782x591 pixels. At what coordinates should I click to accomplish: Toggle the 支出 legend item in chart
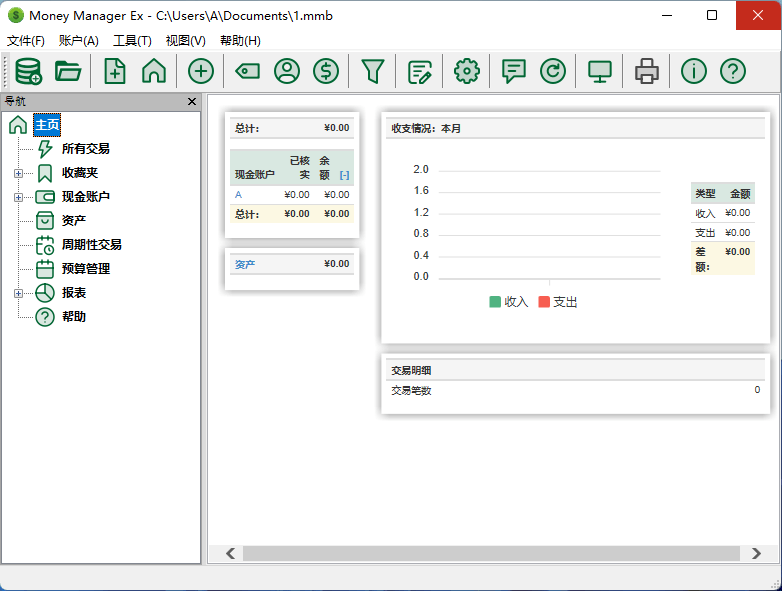(558, 302)
